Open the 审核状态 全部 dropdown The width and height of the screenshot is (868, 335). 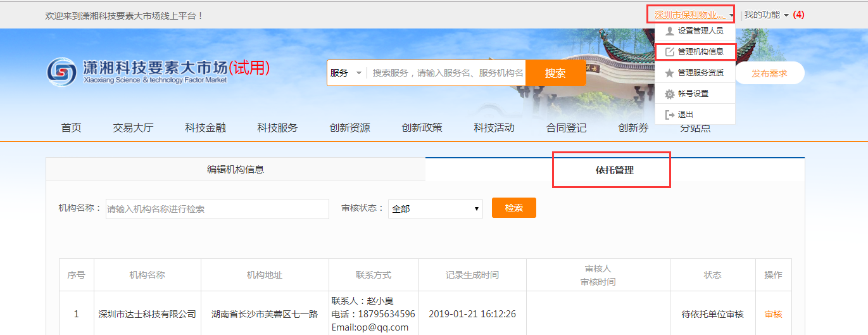(436, 209)
